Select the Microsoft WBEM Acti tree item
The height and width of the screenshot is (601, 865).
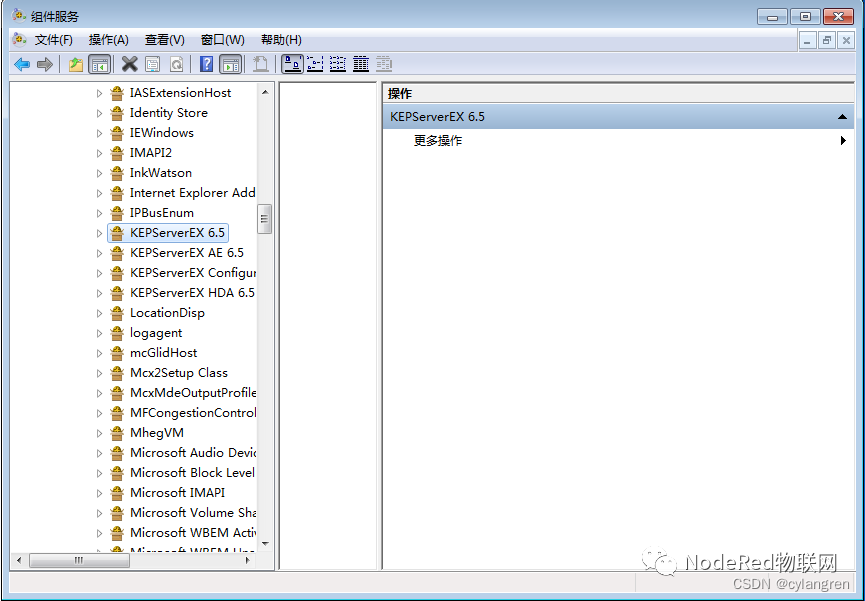193,533
